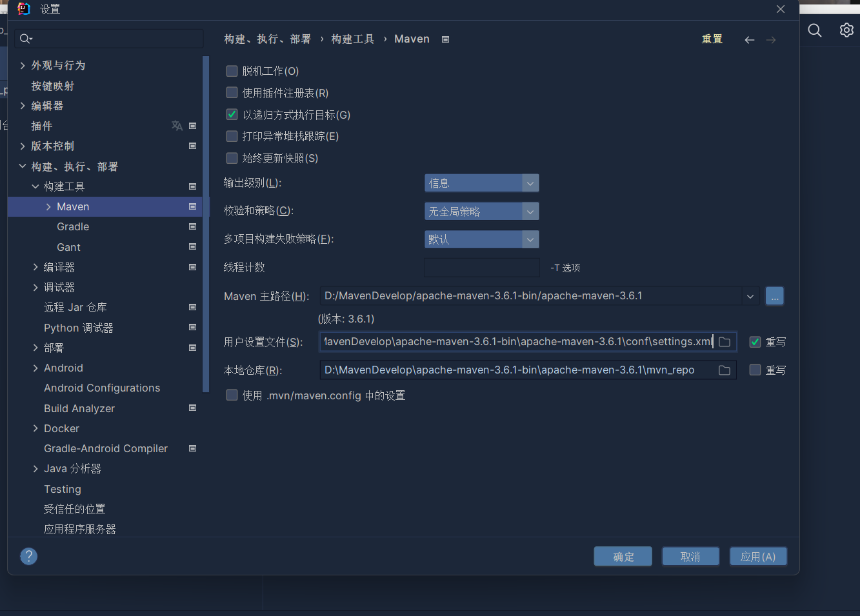Click the project-level icon next to Gradle-Android Compiler

tap(192, 448)
